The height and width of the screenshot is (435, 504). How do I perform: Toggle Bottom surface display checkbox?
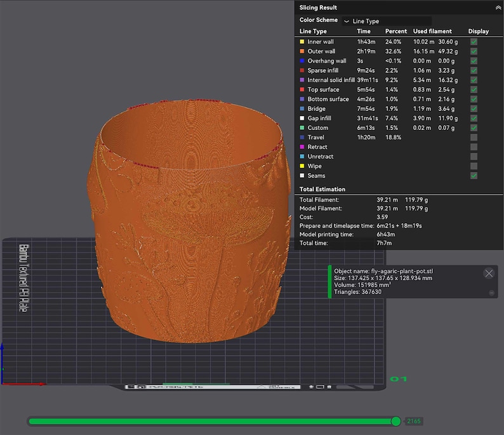click(474, 99)
